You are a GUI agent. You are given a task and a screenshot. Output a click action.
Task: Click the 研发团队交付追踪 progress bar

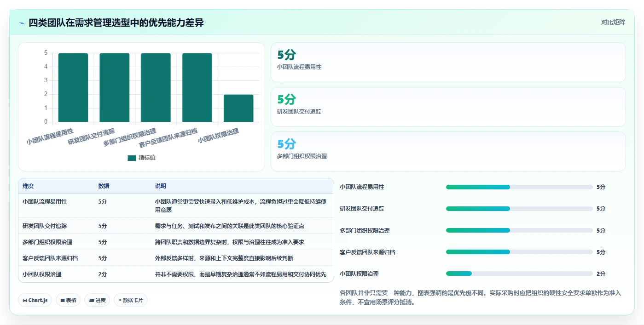point(519,209)
